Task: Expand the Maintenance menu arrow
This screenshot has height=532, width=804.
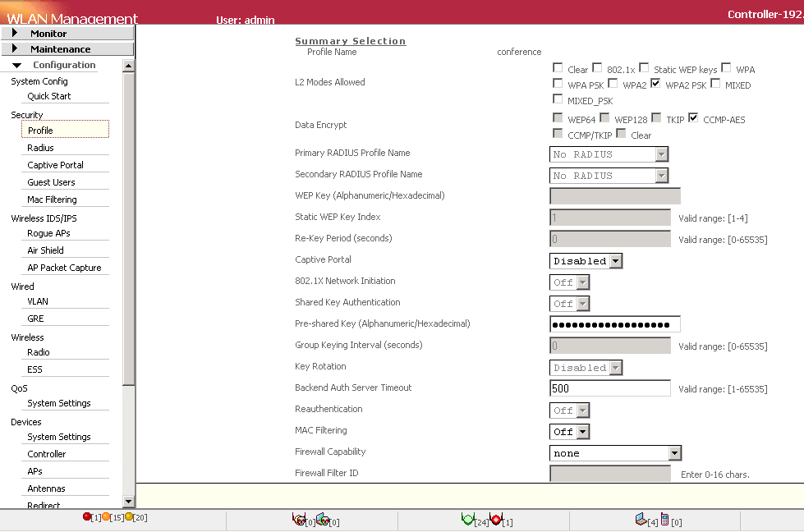Action: click(15, 48)
